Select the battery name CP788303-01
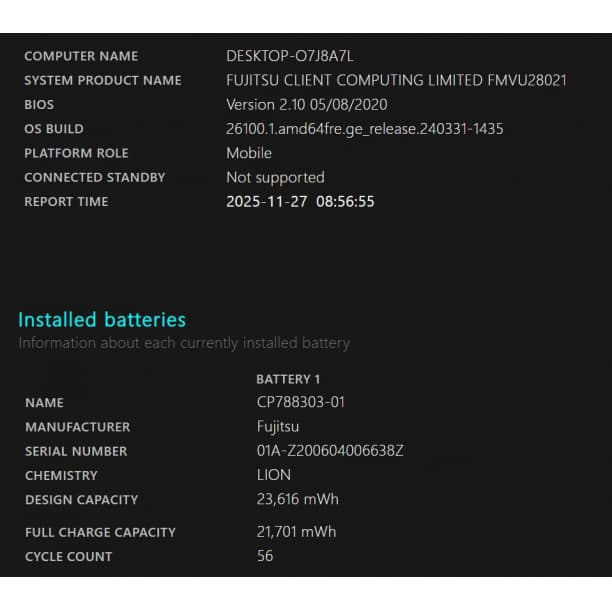 click(x=301, y=402)
